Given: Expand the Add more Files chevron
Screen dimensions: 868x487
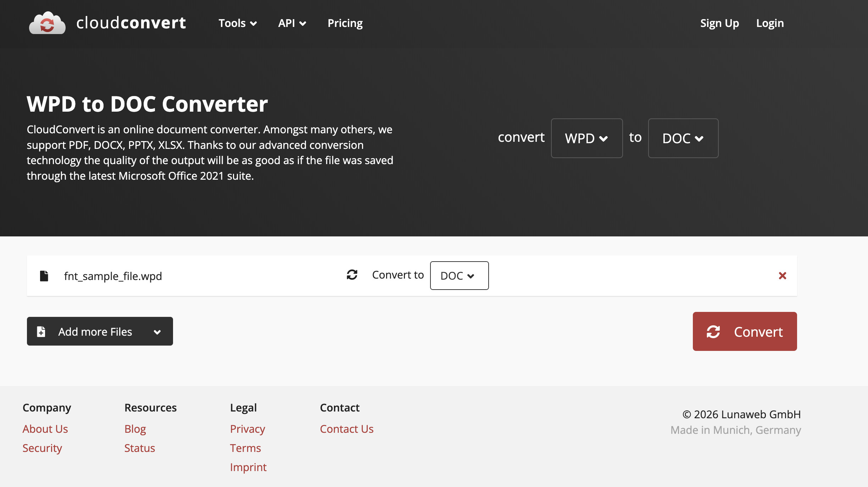Looking at the screenshot, I should (x=157, y=332).
